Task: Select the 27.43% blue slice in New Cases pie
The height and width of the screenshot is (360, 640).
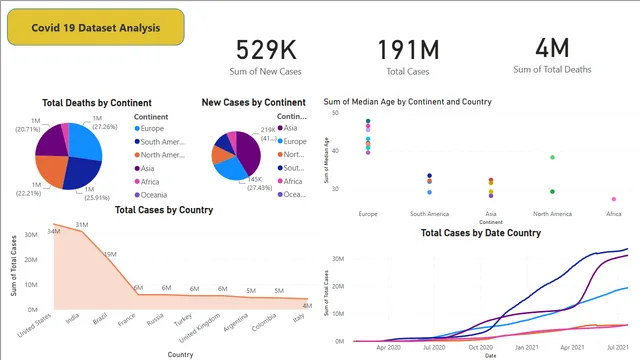Action: [x=231, y=169]
